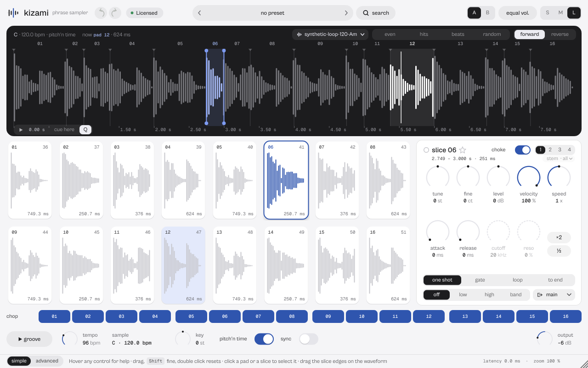This screenshot has height=368, width=588.
Task: Set interface size to M
Action: coord(560,13)
